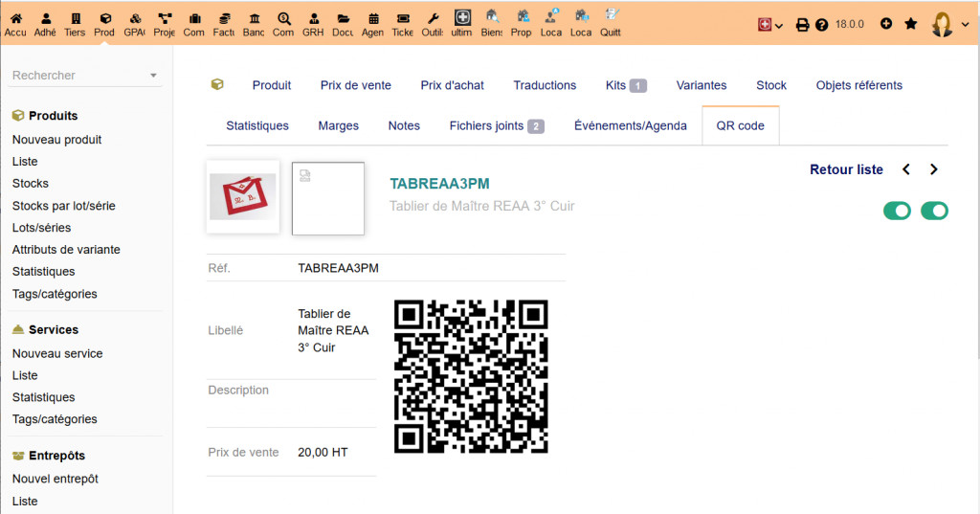This screenshot has height=514, width=980.
Task: Open the red flag entity dropdown
Action: (769, 25)
